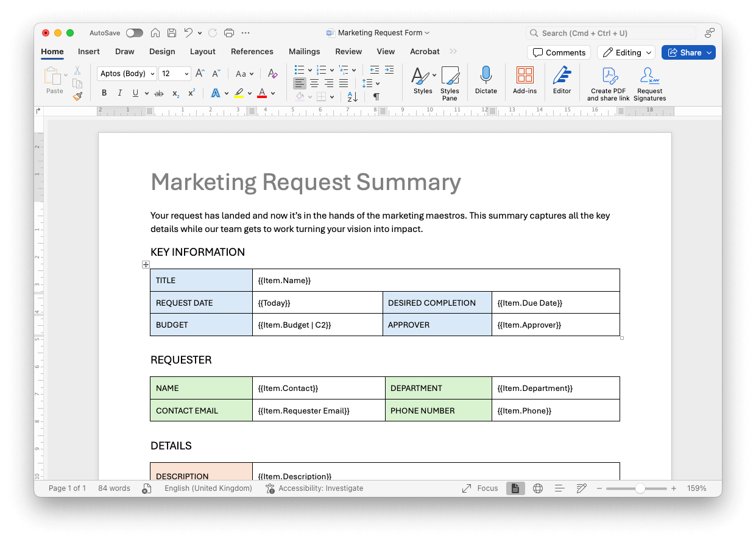
Task: Toggle Bold formatting
Action: [104, 93]
